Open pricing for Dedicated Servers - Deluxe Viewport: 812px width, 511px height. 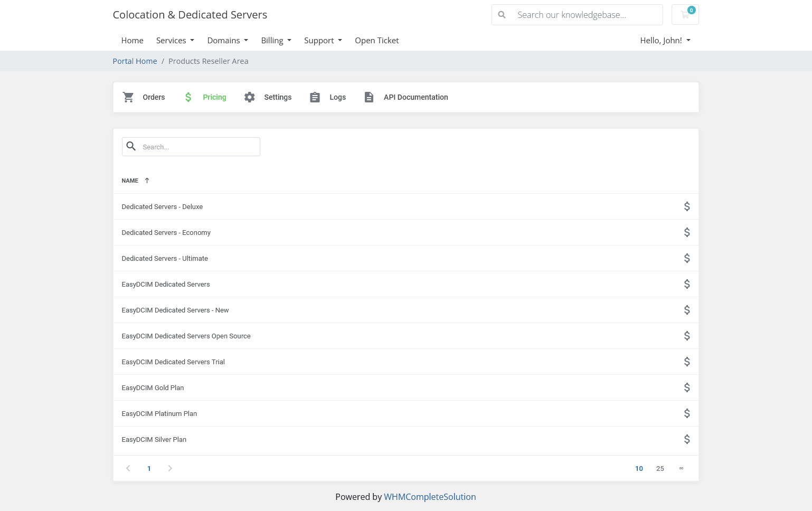[687, 206]
